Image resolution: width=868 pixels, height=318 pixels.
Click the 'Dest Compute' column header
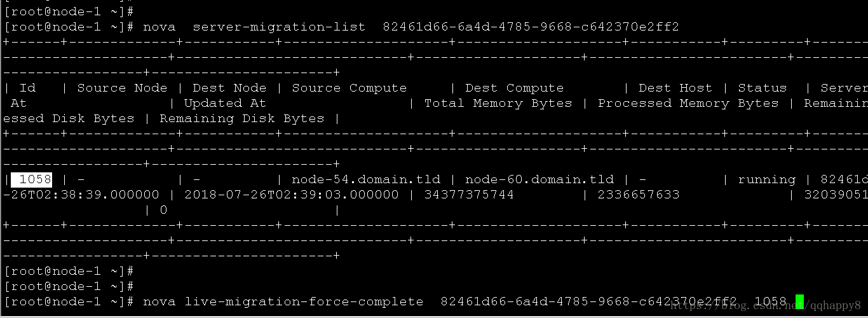(x=514, y=88)
